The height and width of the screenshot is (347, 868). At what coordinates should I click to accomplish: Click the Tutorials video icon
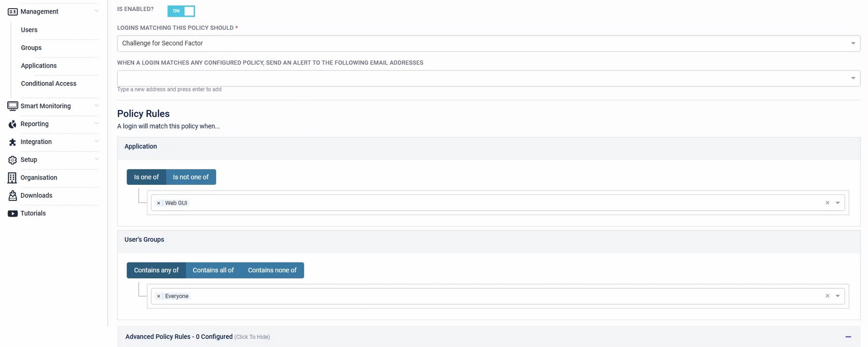(x=12, y=214)
